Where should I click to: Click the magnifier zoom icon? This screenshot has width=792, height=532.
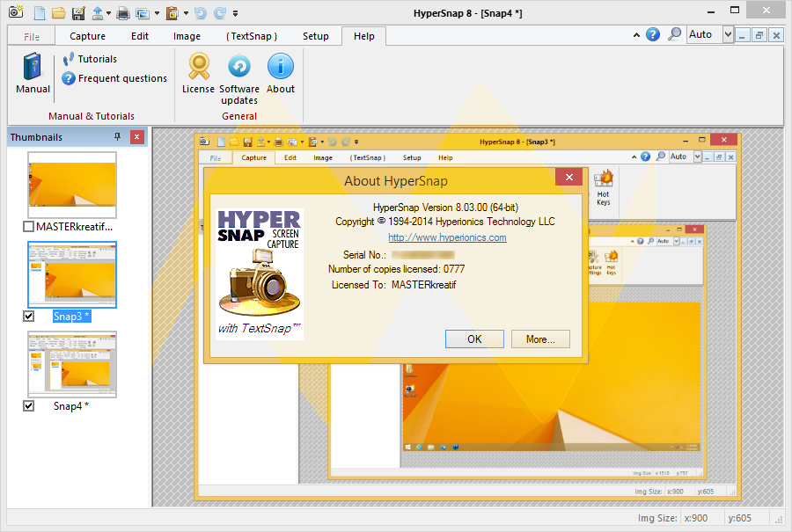tap(674, 34)
